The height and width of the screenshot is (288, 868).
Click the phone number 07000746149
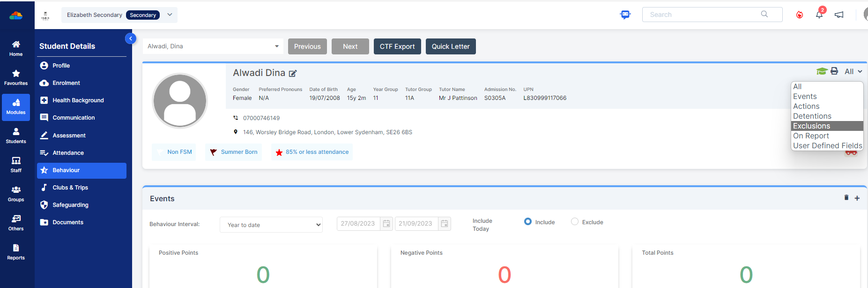[x=261, y=118]
